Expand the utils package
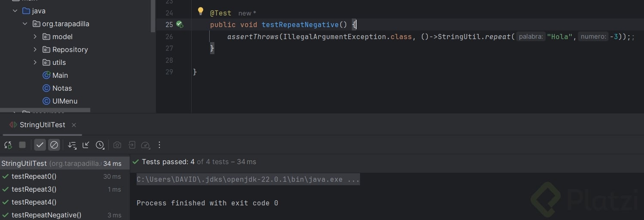This screenshot has width=644, height=220. click(x=35, y=62)
